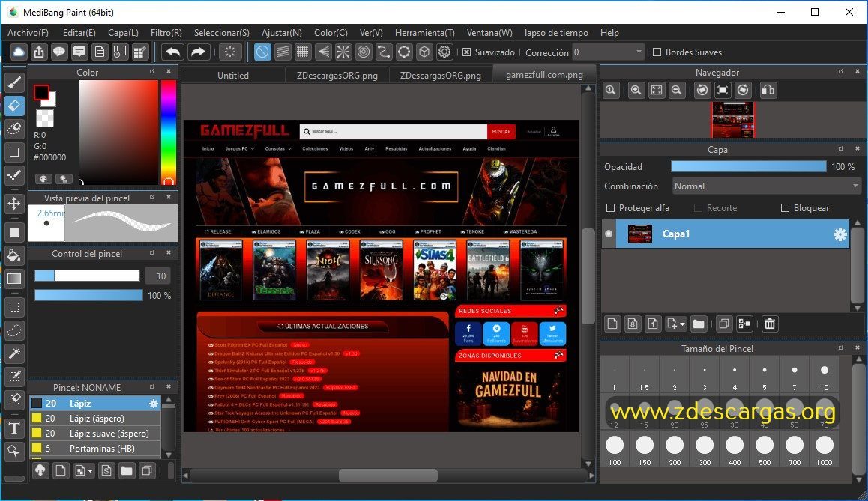Adjust the layer Opacidad slider
868x501 pixels.
click(x=748, y=166)
